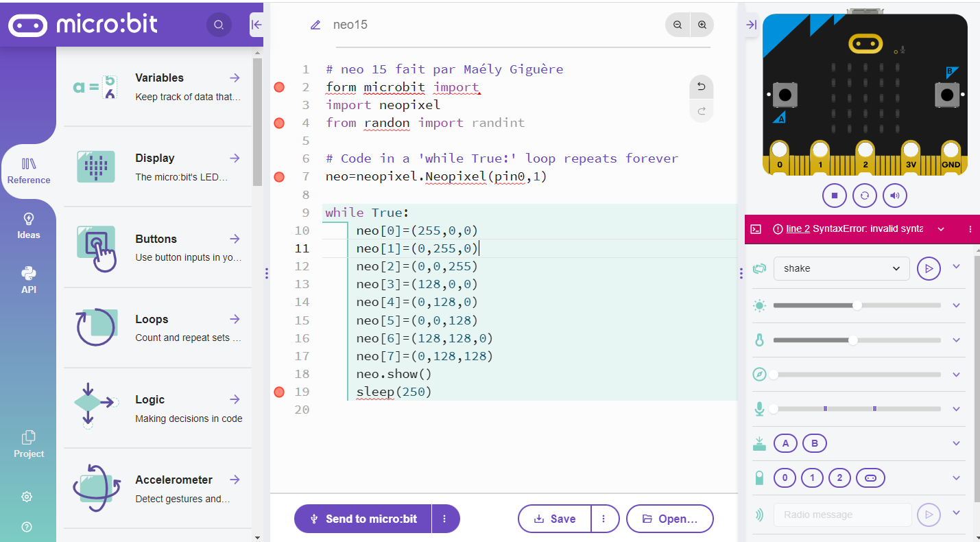Send the shake gesture play button

tap(929, 268)
